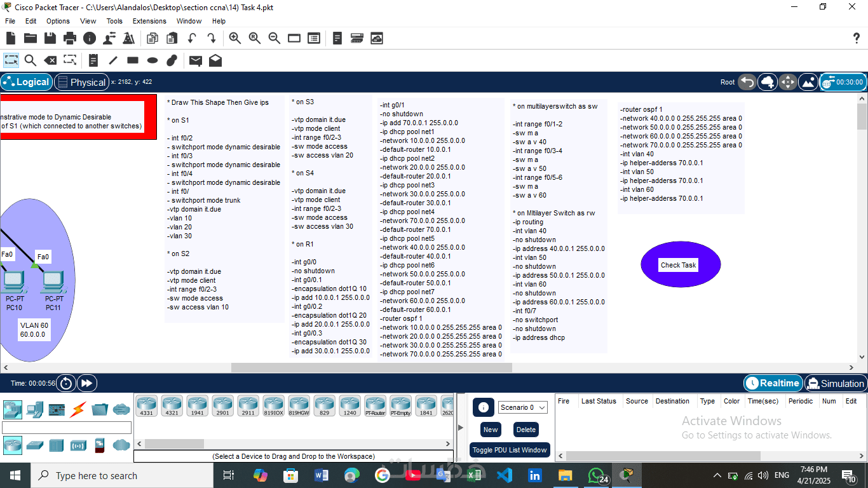Image resolution: width=868 pixels, height=488 pixels.
Task: Copy the selection with the copy icon
Action: (152, 38)
